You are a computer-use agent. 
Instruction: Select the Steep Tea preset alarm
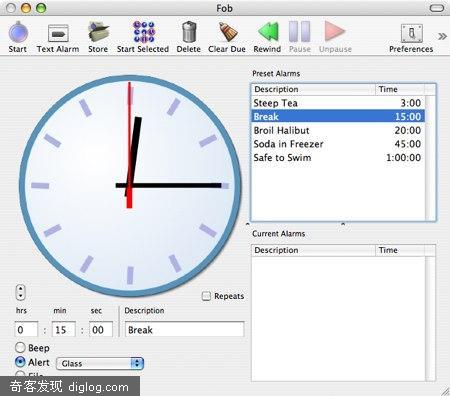pyautogui.click(x=338, y=103)
